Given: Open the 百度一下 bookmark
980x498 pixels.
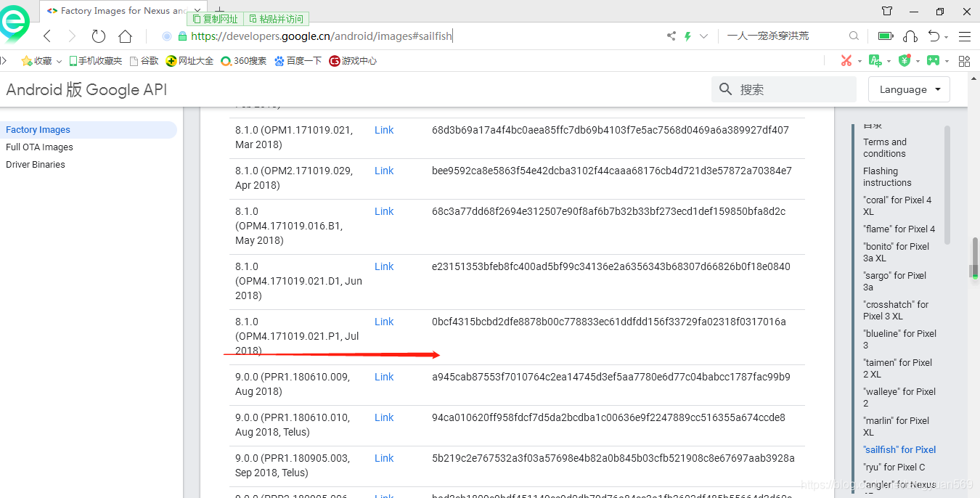Looking at the screenshot, I should (298, 61).
